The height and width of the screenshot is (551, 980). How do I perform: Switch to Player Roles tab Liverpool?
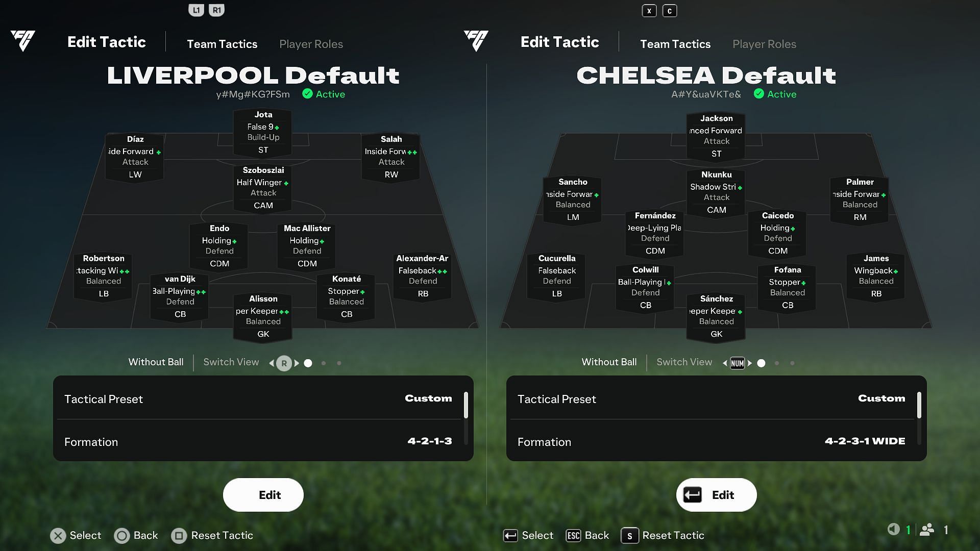[312, 44]
